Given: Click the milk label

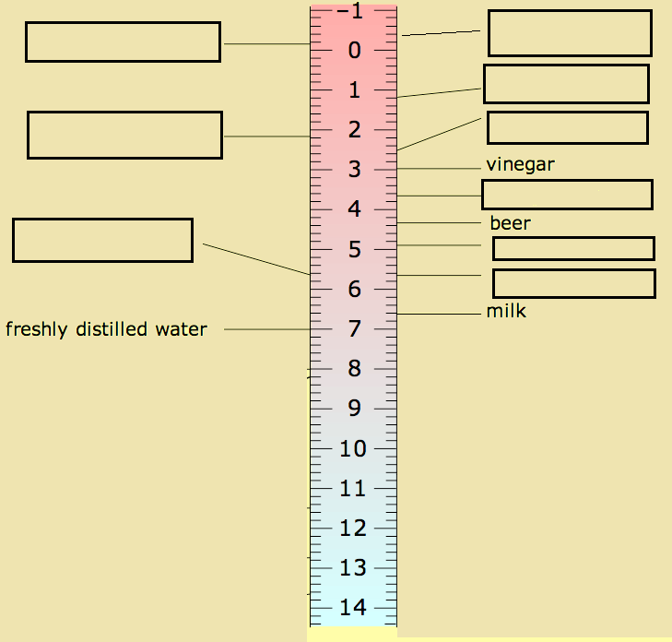Looking at the screenshot, I should (506, 311).
